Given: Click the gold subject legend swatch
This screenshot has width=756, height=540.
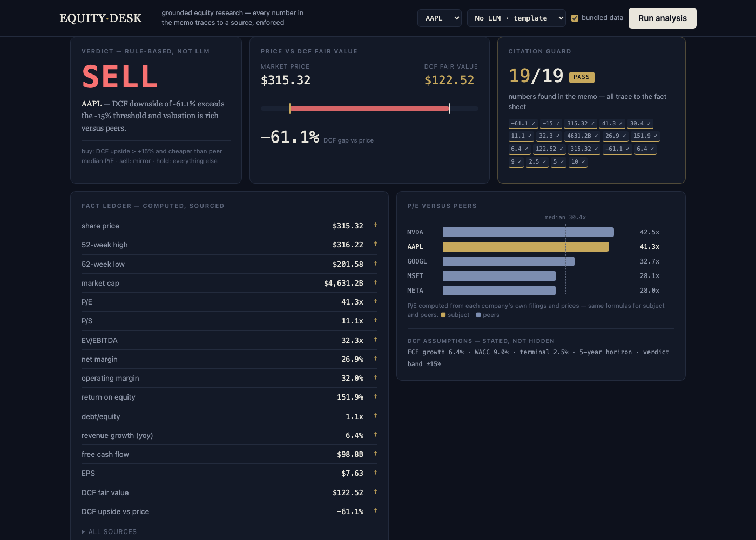Looking at the screenshot, I should coord(443,315).
